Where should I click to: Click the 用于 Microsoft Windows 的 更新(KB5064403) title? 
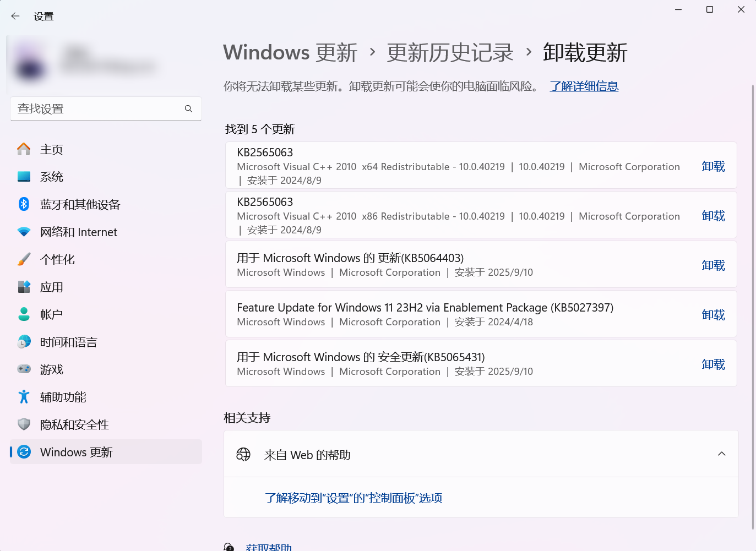tap(350, 258)
